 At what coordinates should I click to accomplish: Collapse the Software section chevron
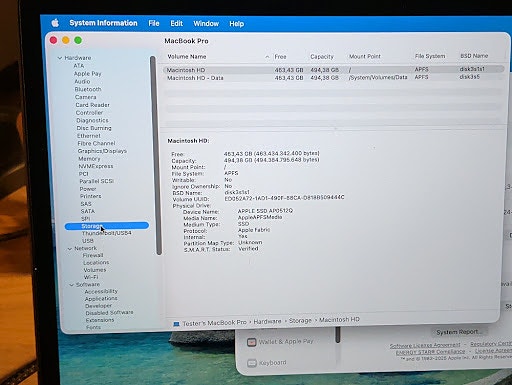tap(72, 285)
